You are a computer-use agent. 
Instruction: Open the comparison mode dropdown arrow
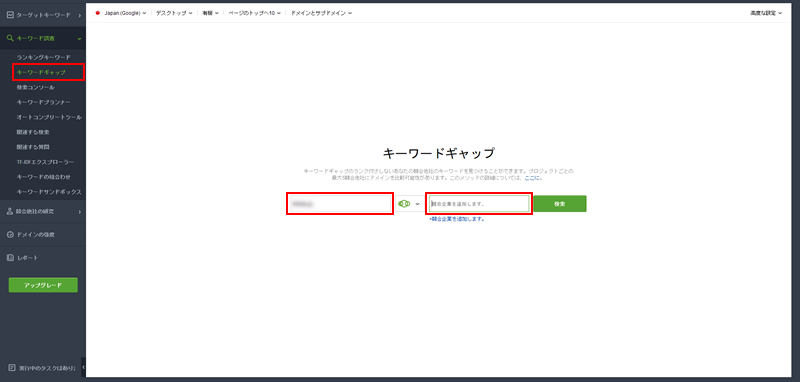coord(418,204)
